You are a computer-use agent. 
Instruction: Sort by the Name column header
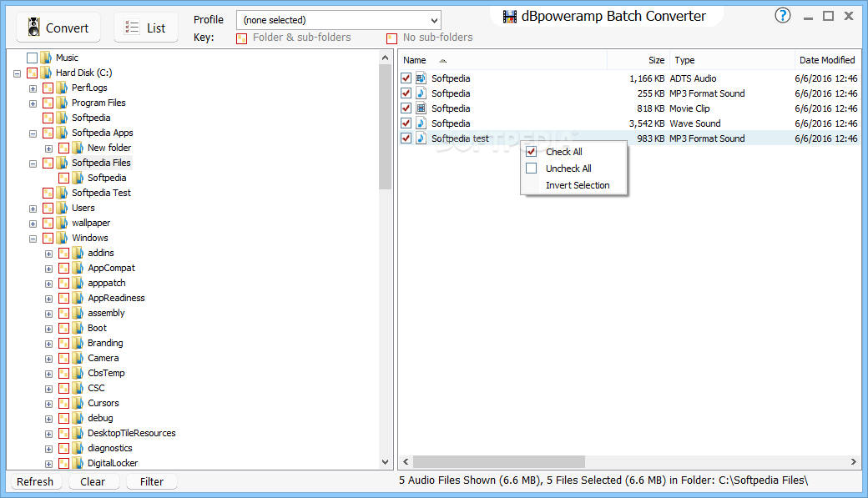pyautogui.click(x=502, y=60)
